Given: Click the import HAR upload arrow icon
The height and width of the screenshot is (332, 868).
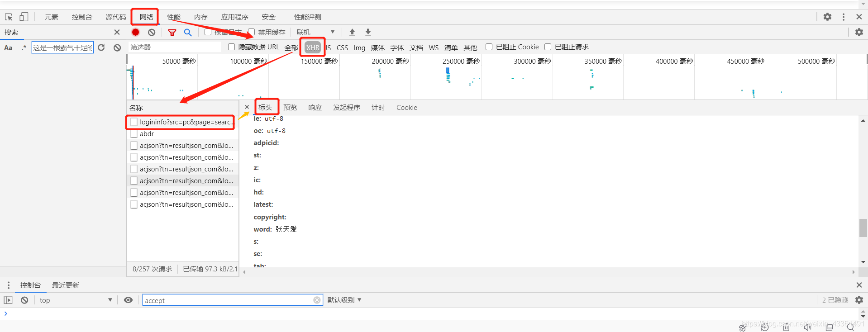Looking at the screenshot, I should point(352,32).
